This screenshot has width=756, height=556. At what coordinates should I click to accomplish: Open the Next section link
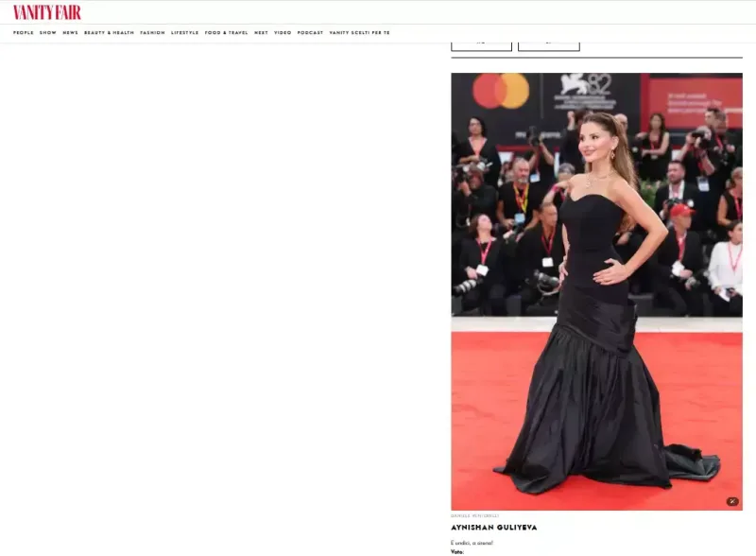click(261, 33)
